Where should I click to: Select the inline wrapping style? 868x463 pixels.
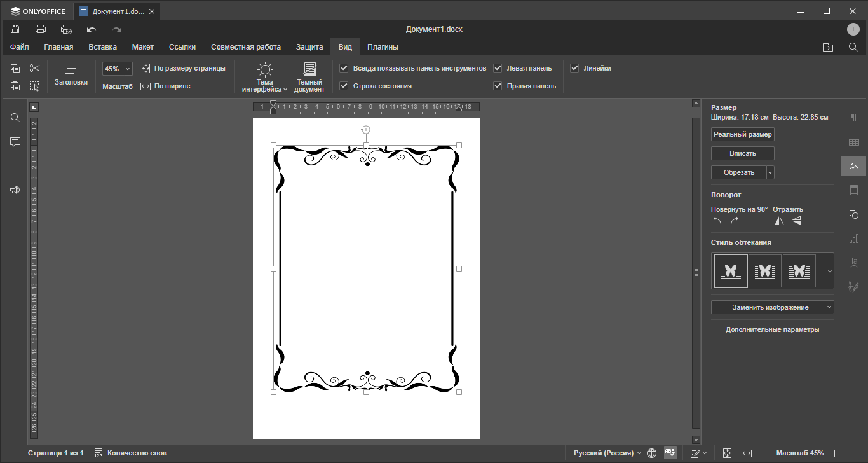coord(730,271)
